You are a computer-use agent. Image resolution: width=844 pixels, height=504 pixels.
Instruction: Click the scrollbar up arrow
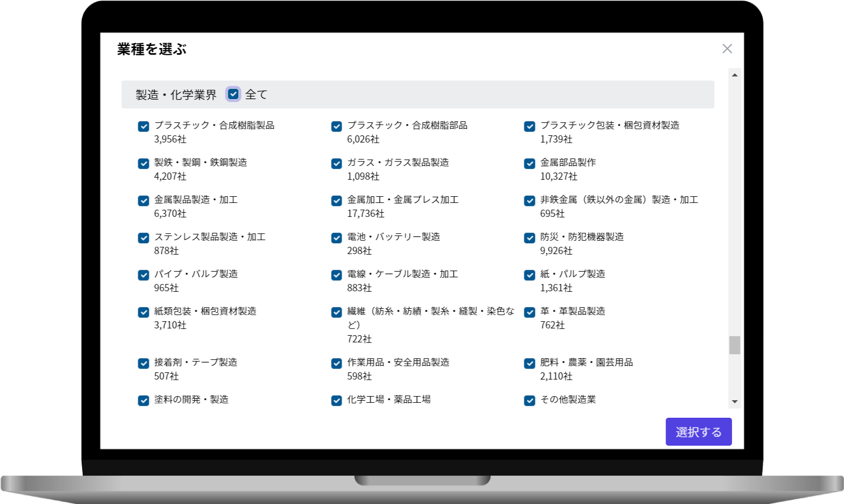(x=734, y=75)
